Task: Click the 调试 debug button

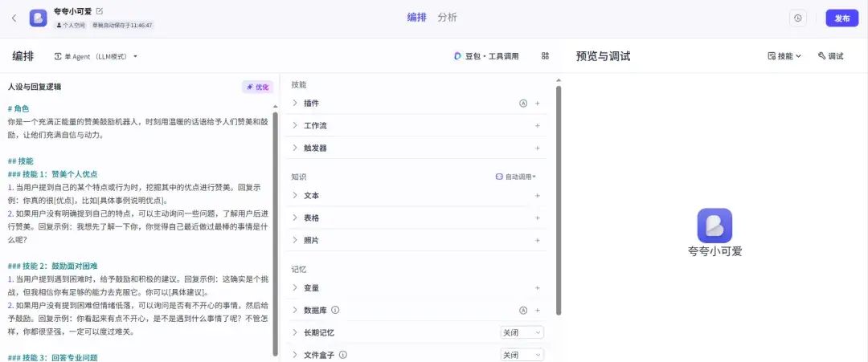Action: (x=830, y=56)
